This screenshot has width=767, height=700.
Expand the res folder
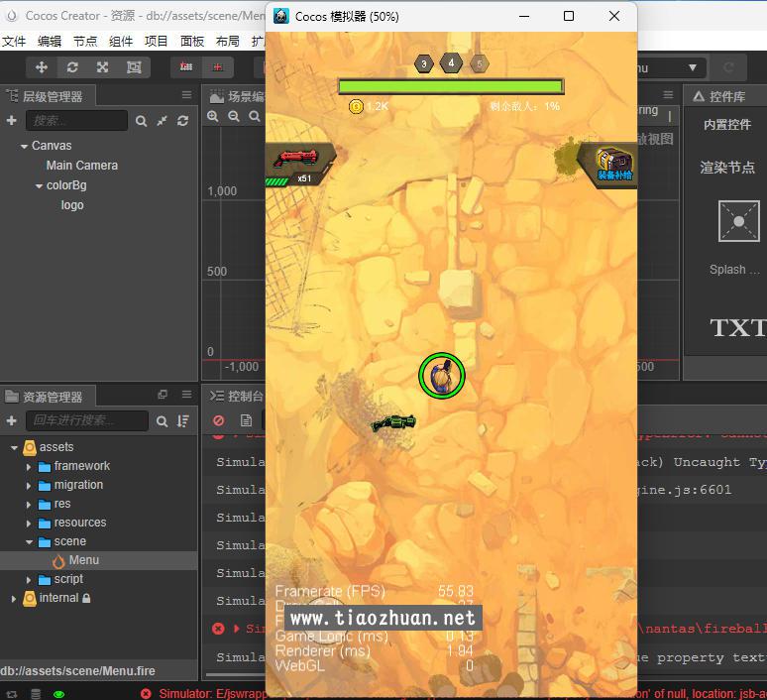(29, 505)
